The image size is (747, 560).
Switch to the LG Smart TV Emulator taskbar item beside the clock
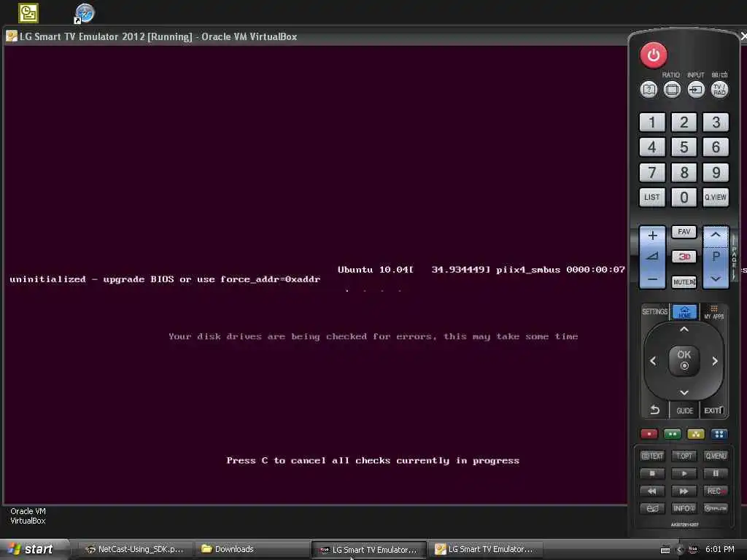pyautogui.click(x=485, y=549)
